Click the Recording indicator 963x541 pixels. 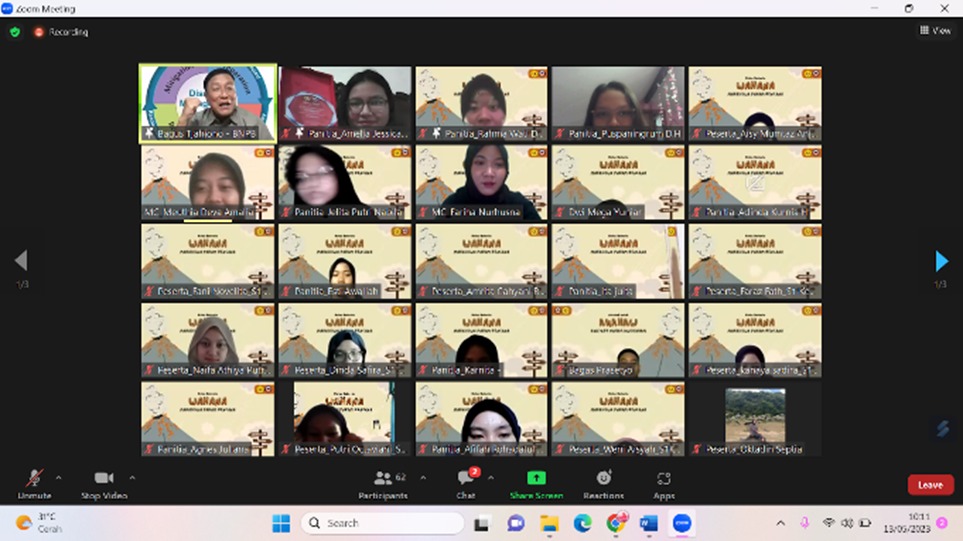(60, 32)
